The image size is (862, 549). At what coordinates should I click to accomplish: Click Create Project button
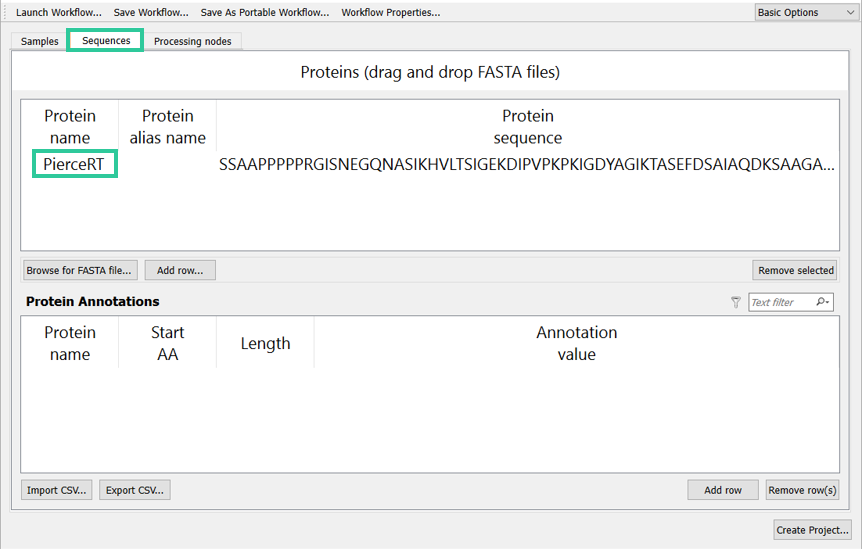click(x=813, y=530)
